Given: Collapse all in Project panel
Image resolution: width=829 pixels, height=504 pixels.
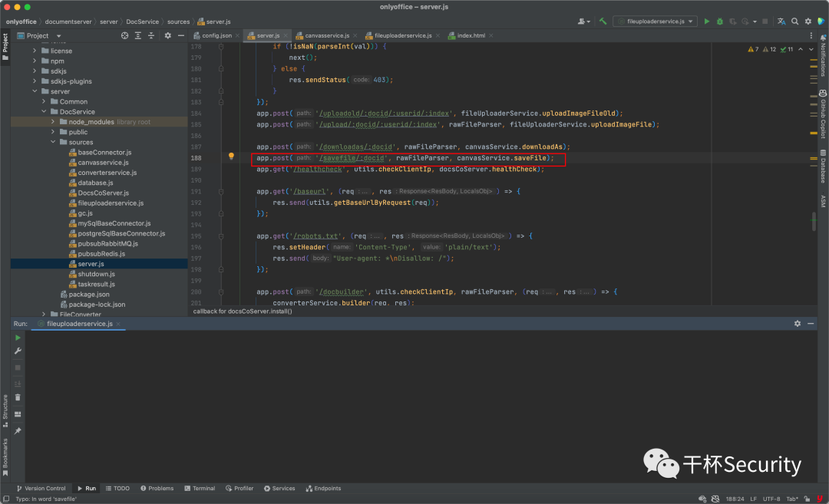Looking at the screenshot, I should [151, 35].
